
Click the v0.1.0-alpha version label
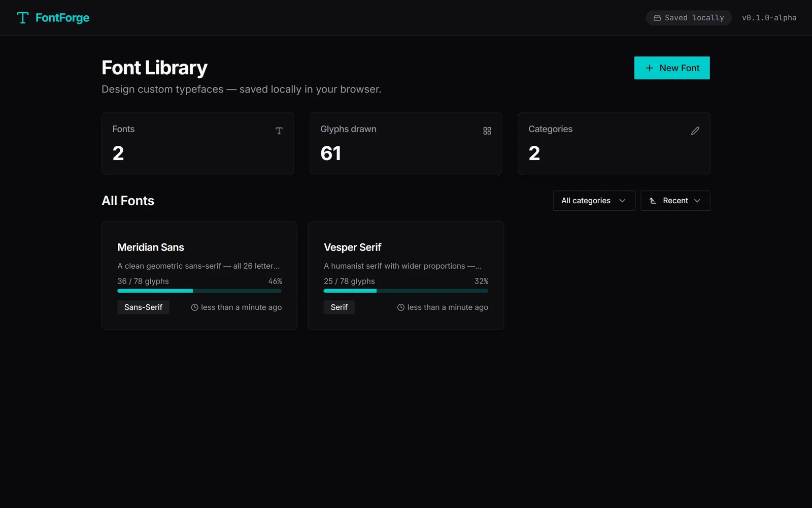pos(769,18)
